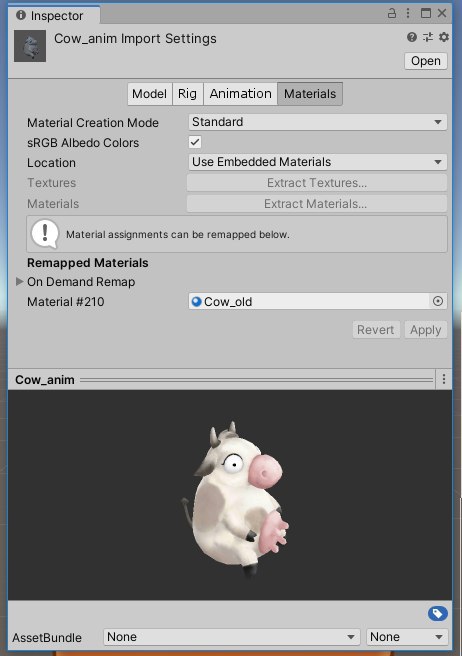Lock the Inspector panel
462x656 pixels.
tap(392, 13)
